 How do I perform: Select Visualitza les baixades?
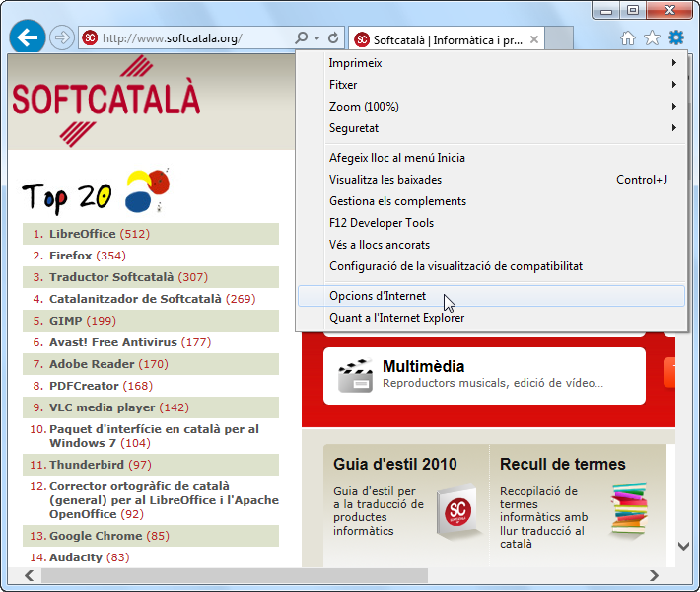click(385, 180)
